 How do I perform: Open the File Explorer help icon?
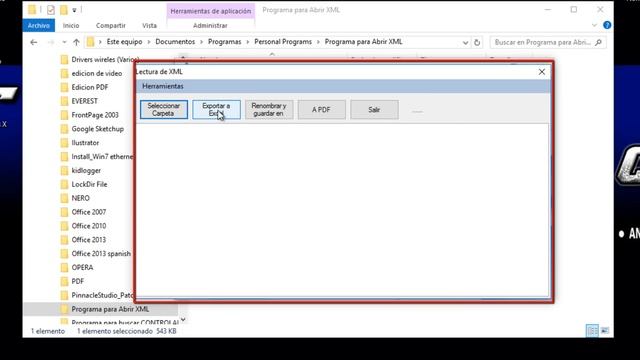point(607,25)
